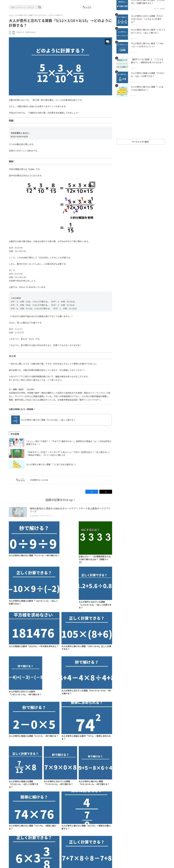174x868 pixels.
Task: Click the first share icon under article title
Action: 10,32
